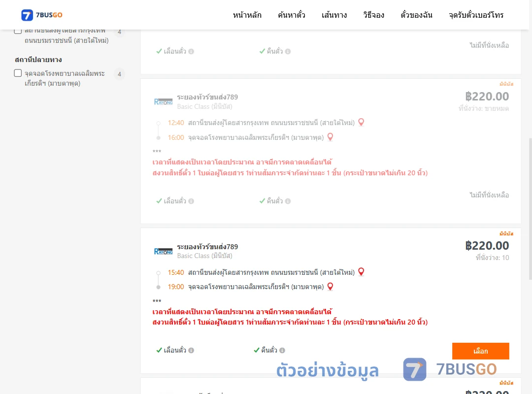Open the จุดรับตั๋วเบอร์โทร menu item
This screenshot has height=394, width=532.
tap(476, 15)
